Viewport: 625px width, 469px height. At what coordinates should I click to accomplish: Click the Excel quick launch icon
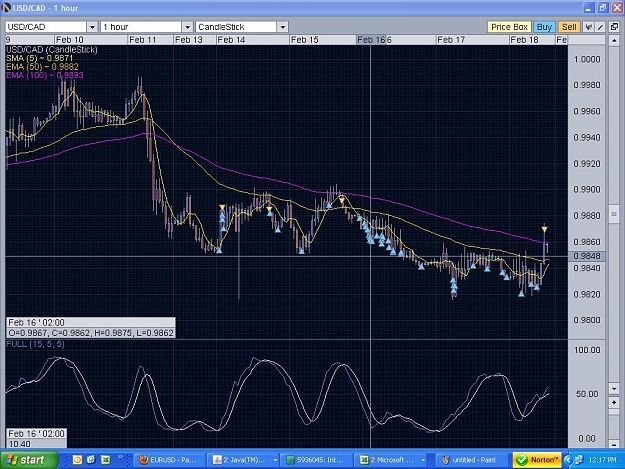105,460
